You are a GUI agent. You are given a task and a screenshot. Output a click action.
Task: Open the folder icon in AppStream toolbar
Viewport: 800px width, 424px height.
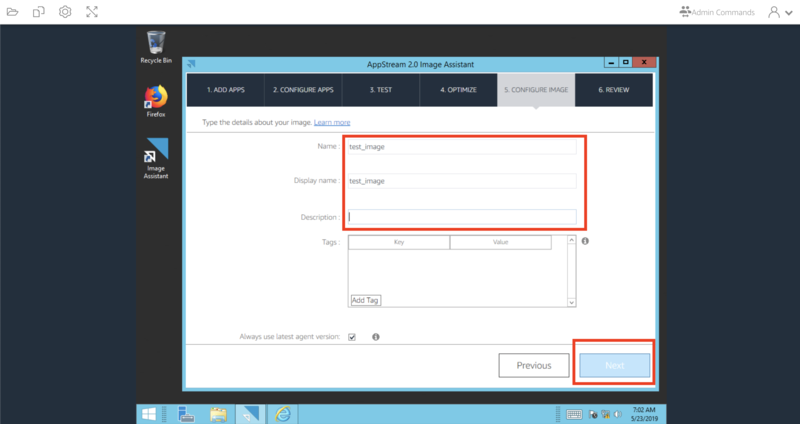(x=12, y=12)
